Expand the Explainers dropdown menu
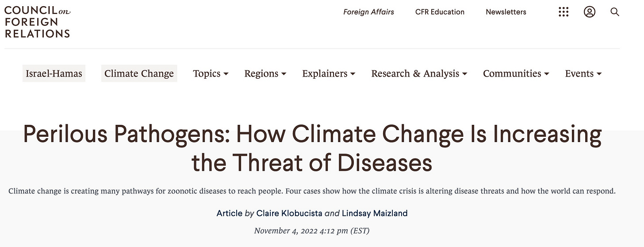This screenshot has height=247, width=644. (x=329, y=73)
